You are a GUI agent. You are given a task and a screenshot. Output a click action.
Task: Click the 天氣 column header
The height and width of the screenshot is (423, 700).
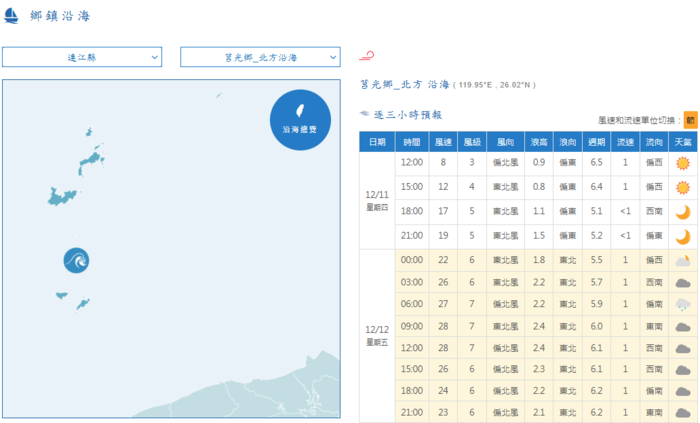(x=683, y=143)
